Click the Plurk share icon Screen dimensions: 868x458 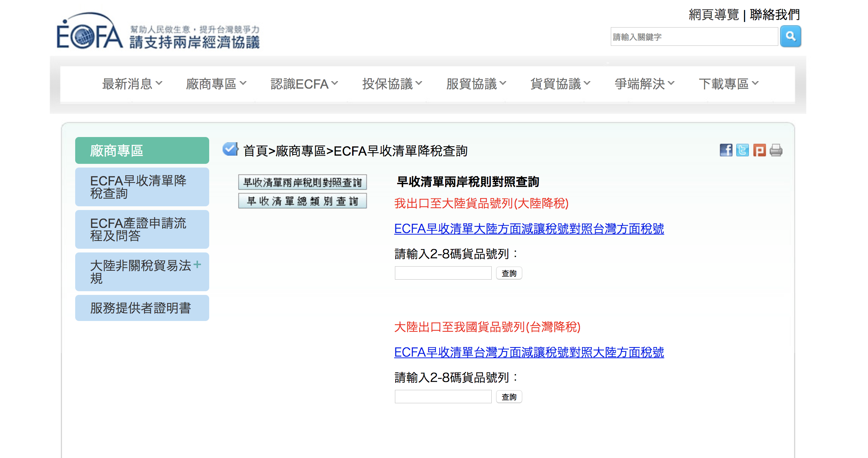[x=759, y=150]
